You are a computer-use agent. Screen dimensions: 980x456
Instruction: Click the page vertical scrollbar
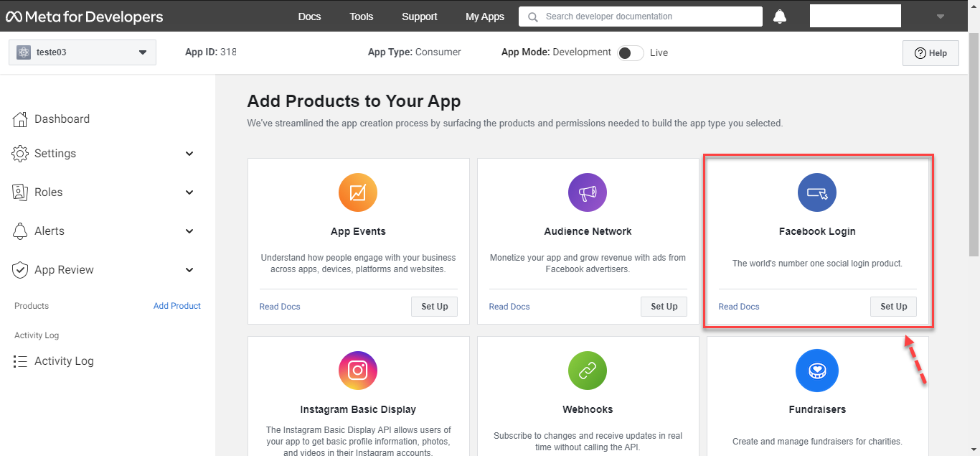point(974,144)
